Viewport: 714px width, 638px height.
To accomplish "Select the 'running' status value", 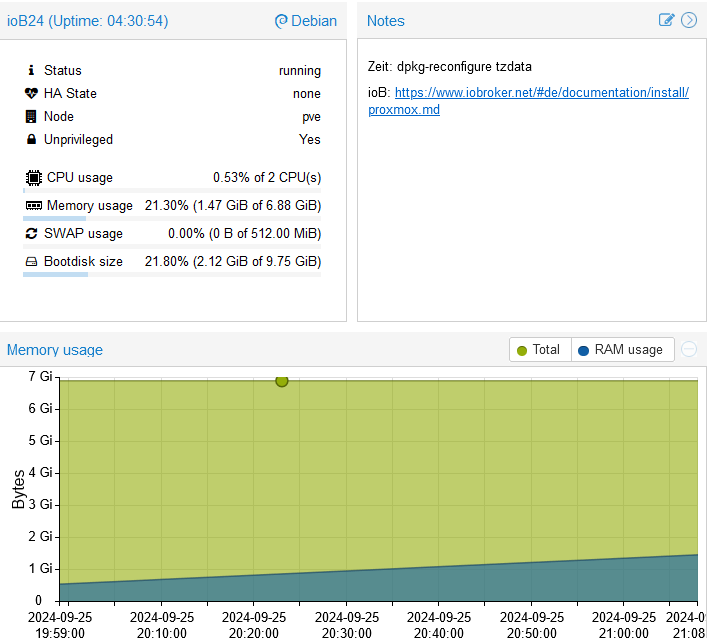I will [300, 71].
